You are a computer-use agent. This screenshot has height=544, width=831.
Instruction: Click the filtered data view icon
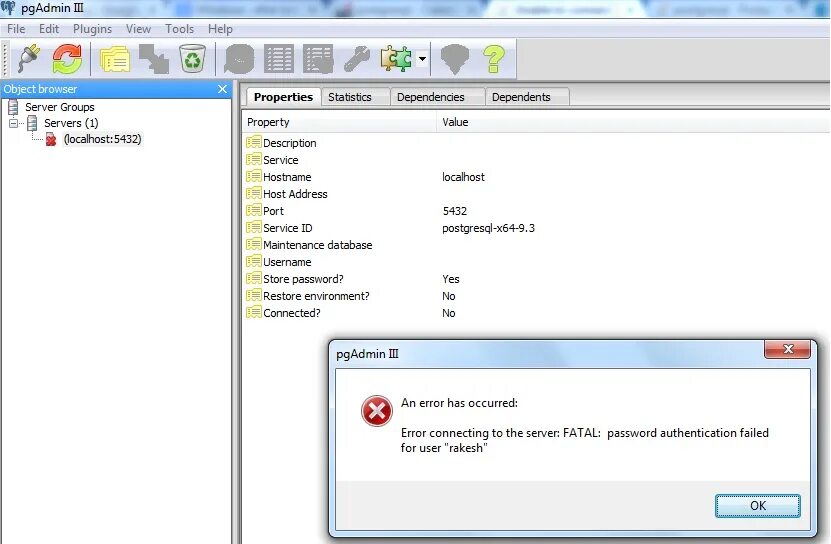318,58
